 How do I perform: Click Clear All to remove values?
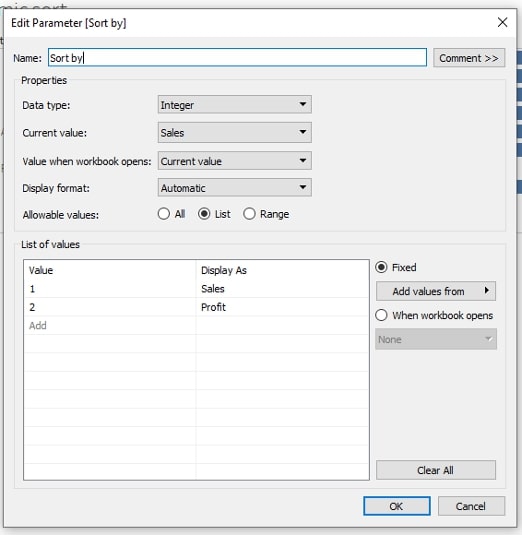point(436,470)
